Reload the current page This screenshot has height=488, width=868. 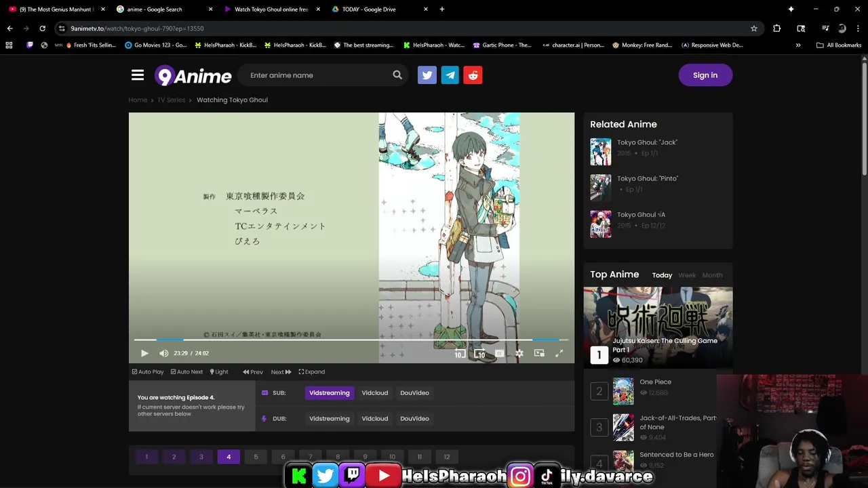pyautogui.click(x=42, y=28)
